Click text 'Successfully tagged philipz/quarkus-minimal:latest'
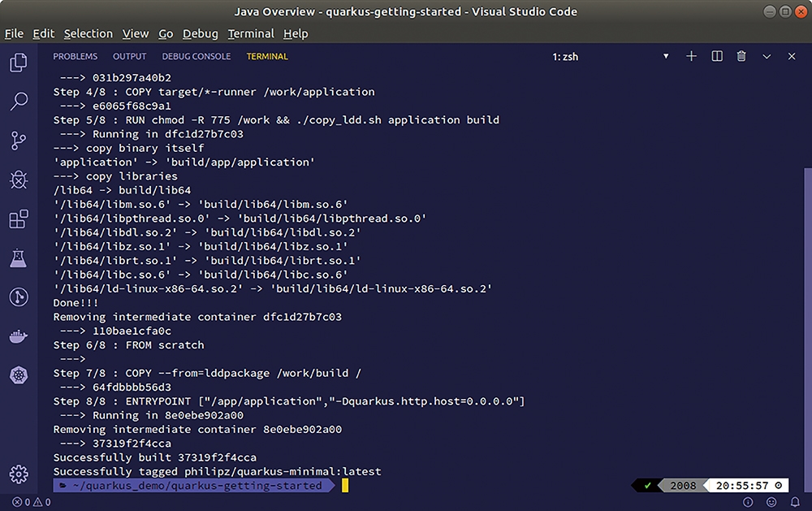812x511 pixels. point(217,472)
